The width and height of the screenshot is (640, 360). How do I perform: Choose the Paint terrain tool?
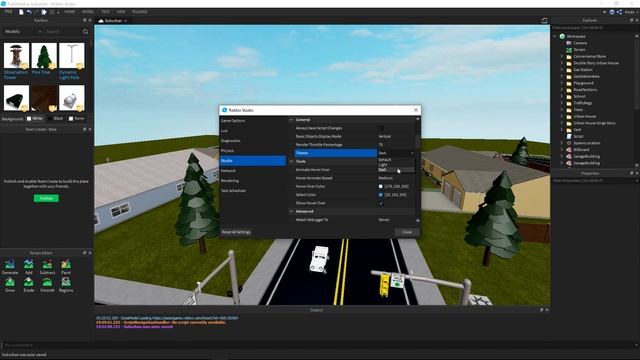click(x=66, y=267)
